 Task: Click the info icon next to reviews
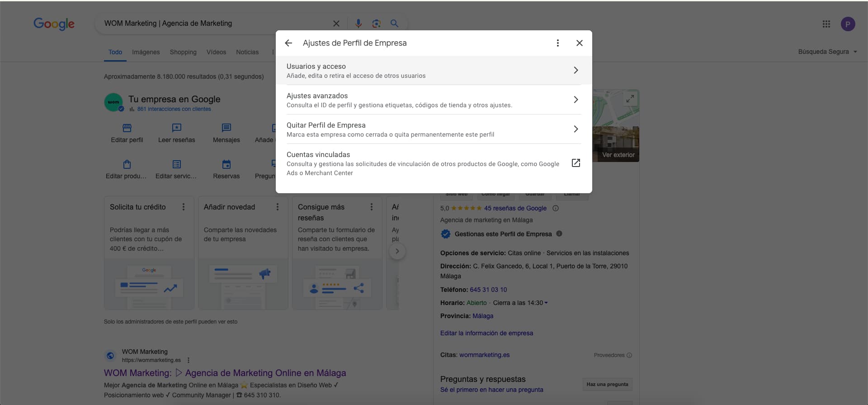tap(556, 208)
